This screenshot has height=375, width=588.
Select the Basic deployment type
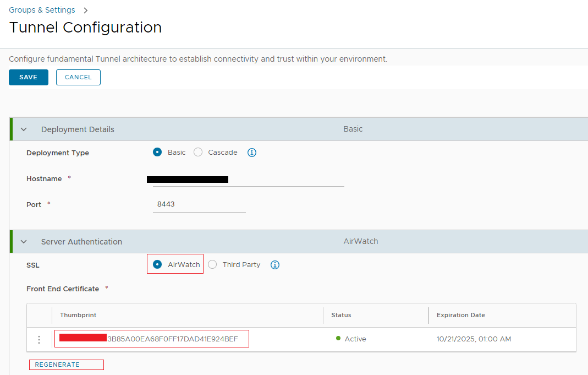(x=157, y=153)
